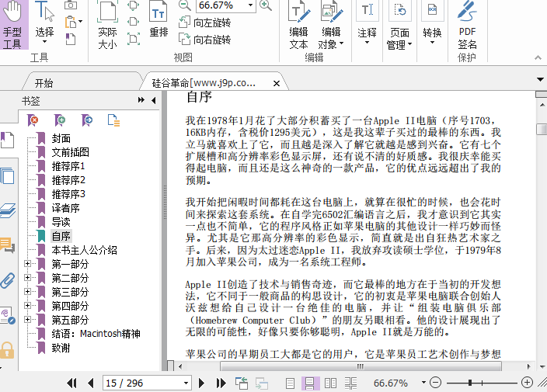Collapse the ribbon with the up chevron
This screenshot has width=547, height=392.
coord(538,57)
